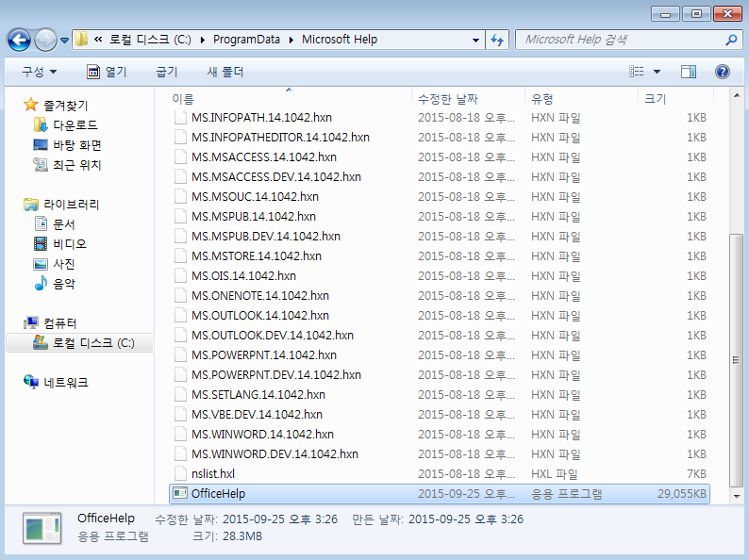Click the address bar refresh button
Screen dimensions: 749x560
click(497, 40)
